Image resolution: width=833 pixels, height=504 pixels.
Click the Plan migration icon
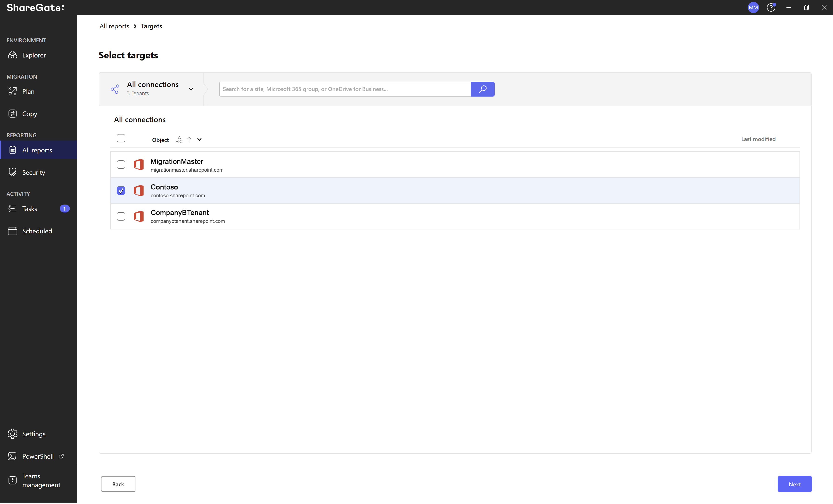pyautogui.click(x=13, y=91)
